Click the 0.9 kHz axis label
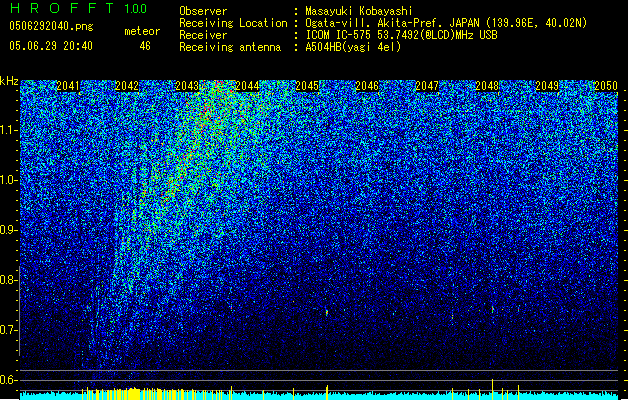Image resolution: width=629 pixels, height=400 pixels. click(x=8, y=230)
